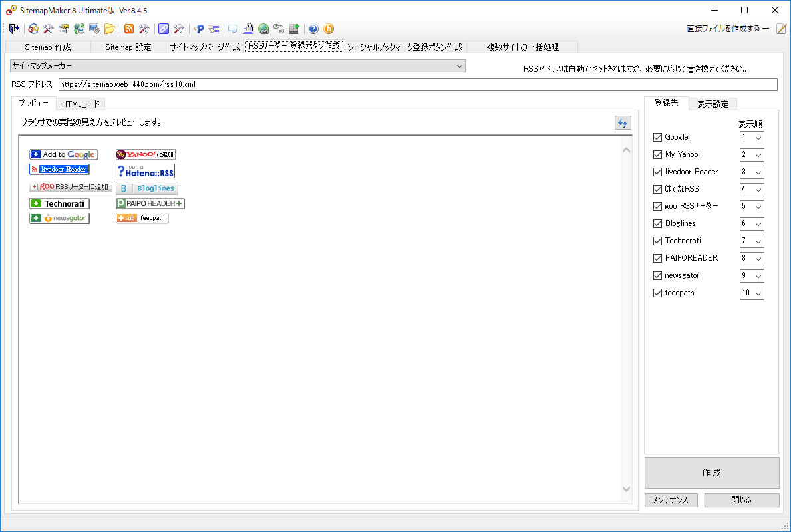This screenshot has height=532, width=791.
Task: Open the display order dropdown for feedpath
Action: pyautogui.click(x=752, y=293)
